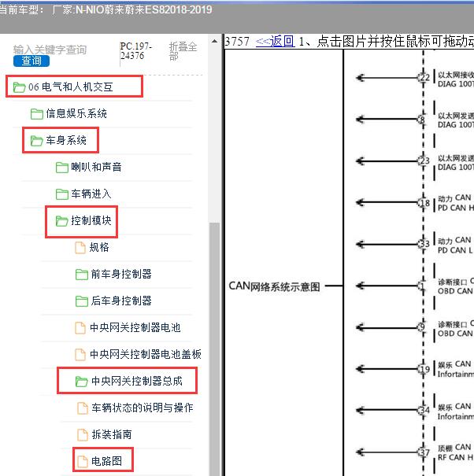Viewport: 474px width, 476px height.
Task: Click the document icon beside 中央网关控制器电池盖板
Action: tap(80, 355)
